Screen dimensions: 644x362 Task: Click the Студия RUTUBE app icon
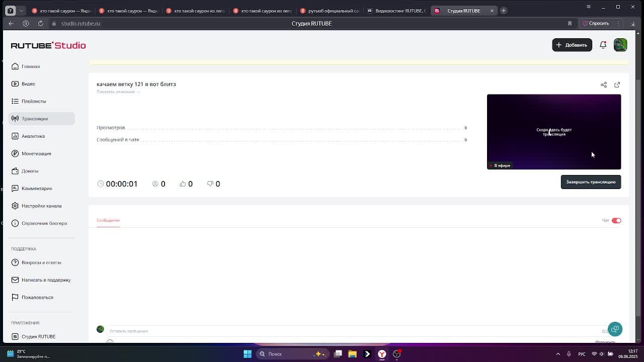coord(15,336)
